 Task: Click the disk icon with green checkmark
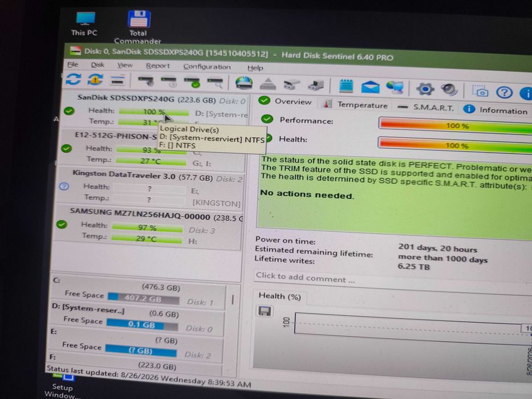192,83
